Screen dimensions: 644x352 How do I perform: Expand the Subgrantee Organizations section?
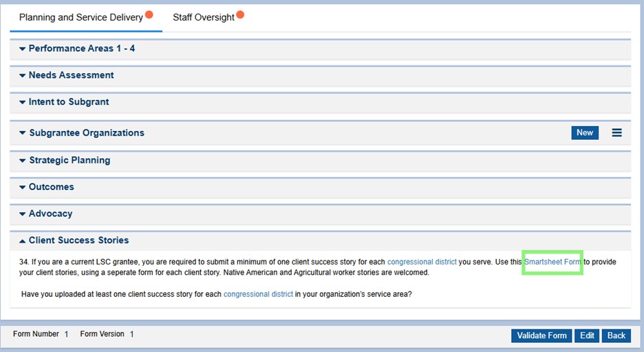pyautogui.click(x=86, y=133)
